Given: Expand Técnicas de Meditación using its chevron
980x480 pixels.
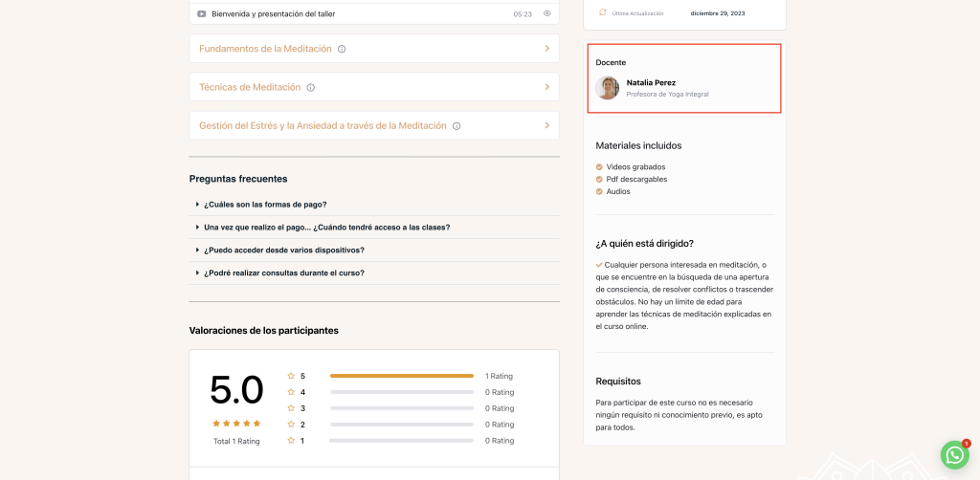Looking at the screenshot, I should click(x=546, y=87).
